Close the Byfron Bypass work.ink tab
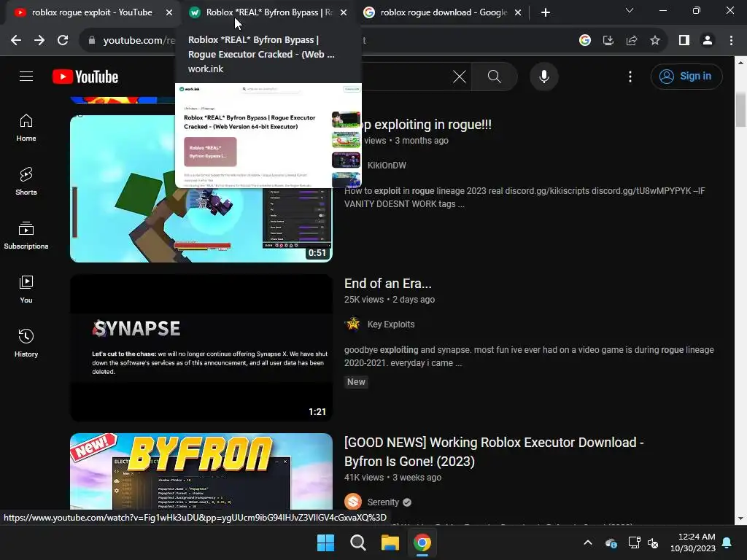747x560 pixels. point(344,12)
